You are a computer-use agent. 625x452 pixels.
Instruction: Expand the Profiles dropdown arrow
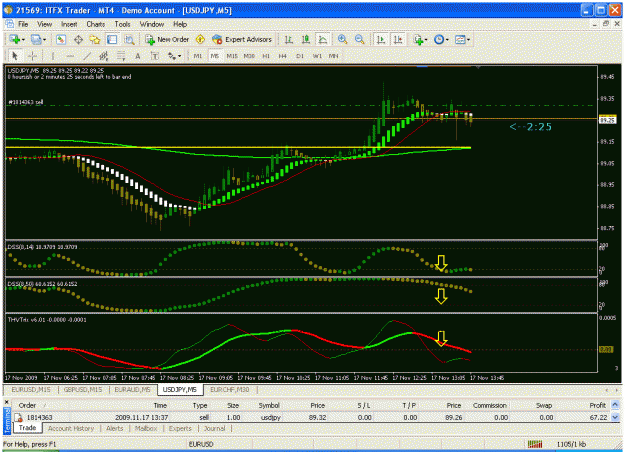tap(44, 40)
